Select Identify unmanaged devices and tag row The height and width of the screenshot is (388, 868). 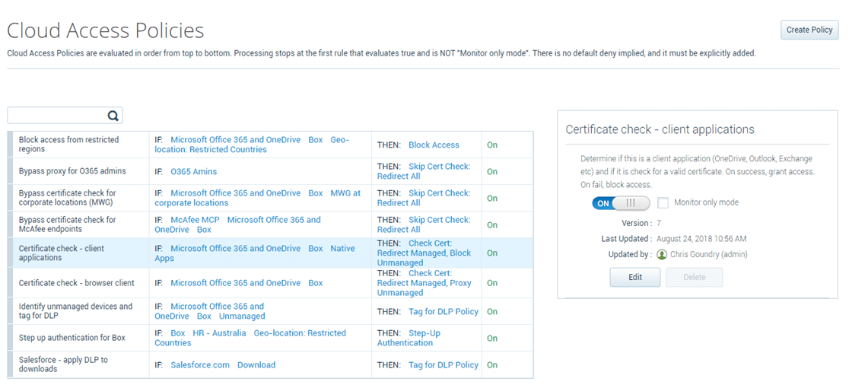point(271,311)
